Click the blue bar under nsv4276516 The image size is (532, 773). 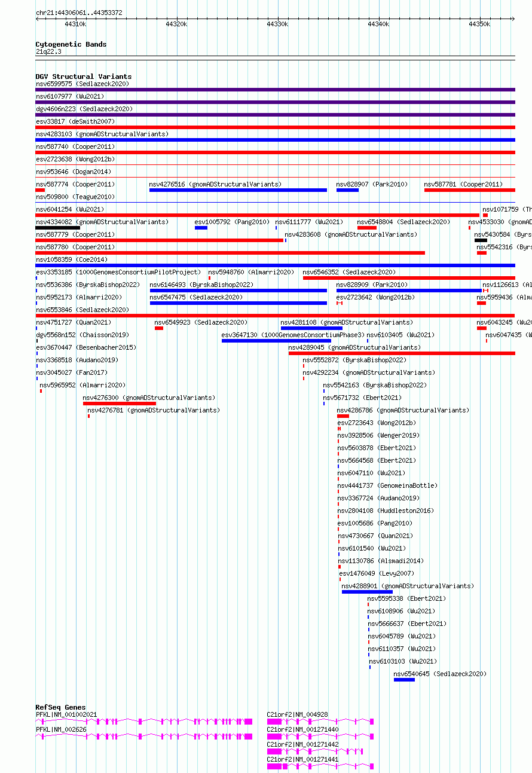[x=238, y=190]
